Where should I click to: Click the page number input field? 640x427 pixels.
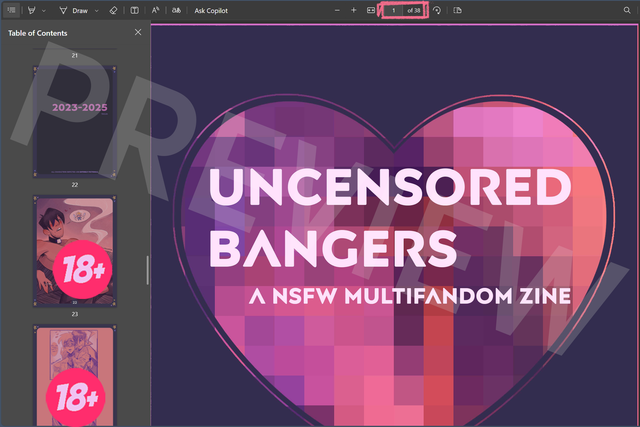(394, 10)
